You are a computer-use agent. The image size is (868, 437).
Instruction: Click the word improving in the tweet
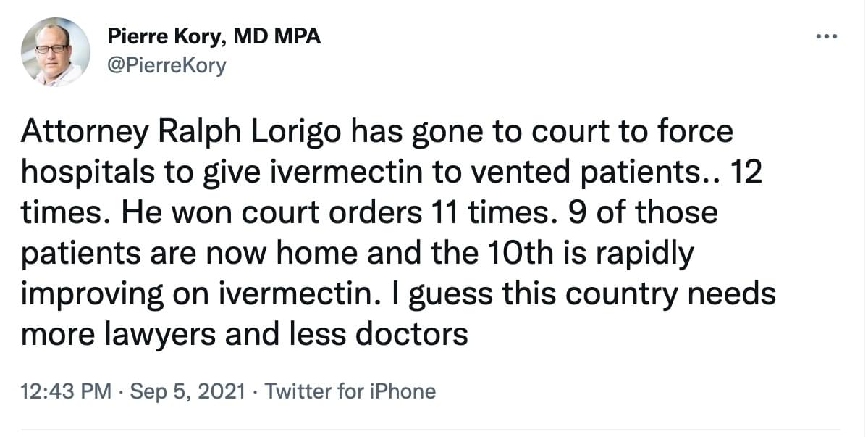coord(91,294)
